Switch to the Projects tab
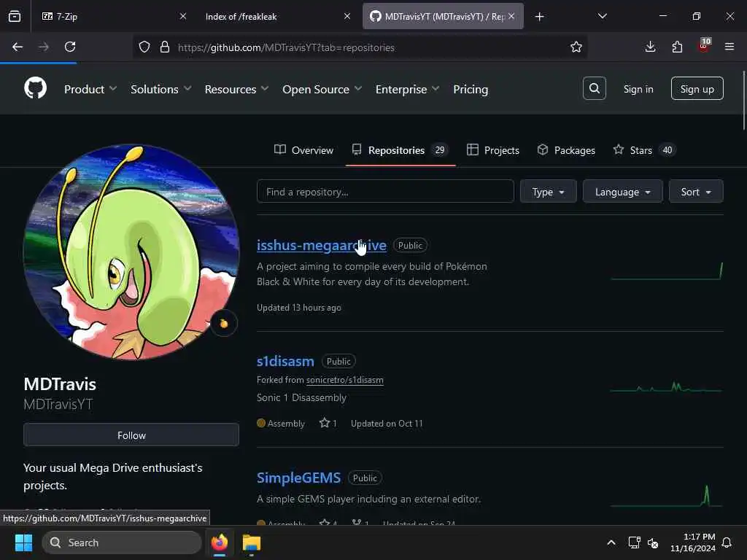 (493, 150)
